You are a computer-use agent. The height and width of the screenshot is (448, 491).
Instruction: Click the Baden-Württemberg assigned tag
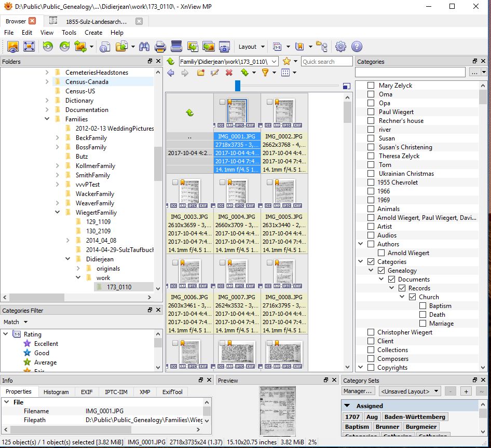click(x=415, y=417)
